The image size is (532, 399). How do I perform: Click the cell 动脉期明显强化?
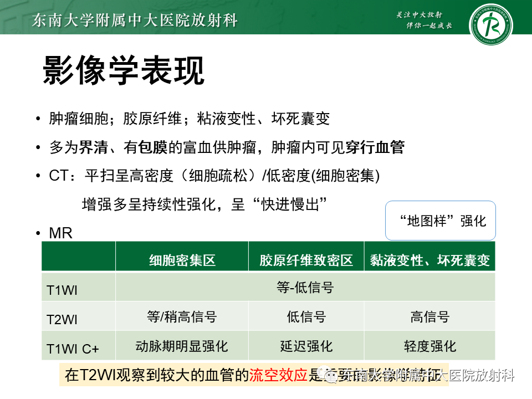182,346
